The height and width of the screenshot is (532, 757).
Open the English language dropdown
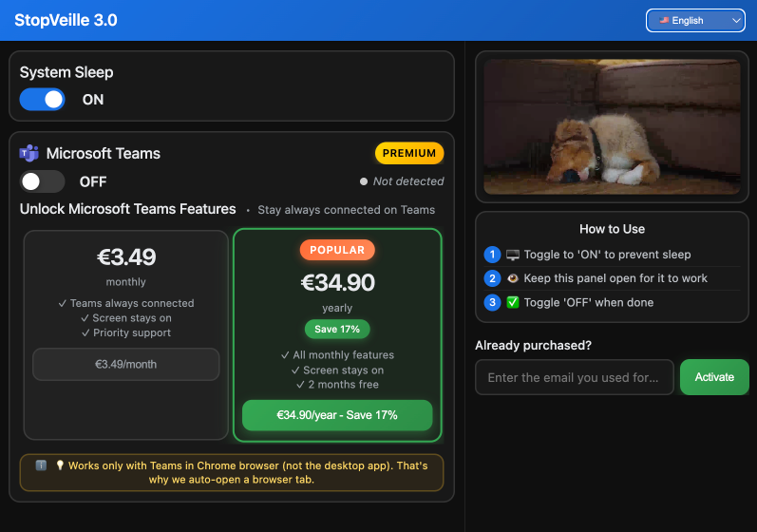[x=695, y=20]
